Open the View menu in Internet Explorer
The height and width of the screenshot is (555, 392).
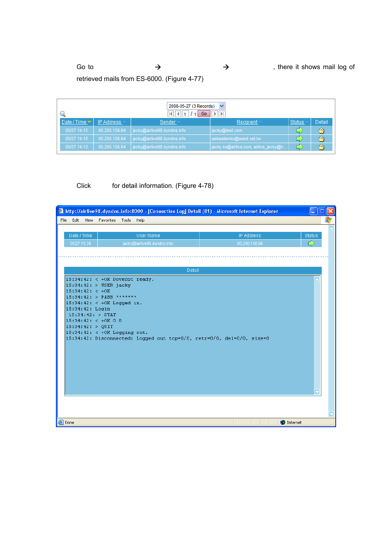[89, 220]
